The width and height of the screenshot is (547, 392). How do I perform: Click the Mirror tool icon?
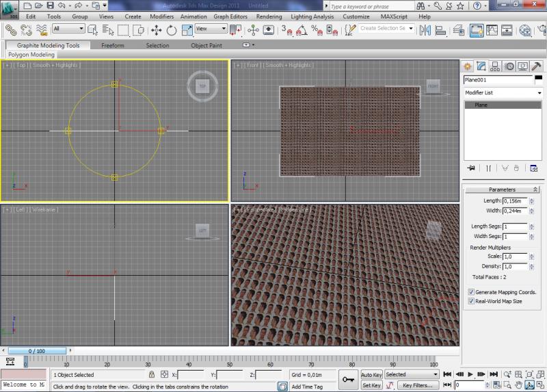[x=425, y=30]
